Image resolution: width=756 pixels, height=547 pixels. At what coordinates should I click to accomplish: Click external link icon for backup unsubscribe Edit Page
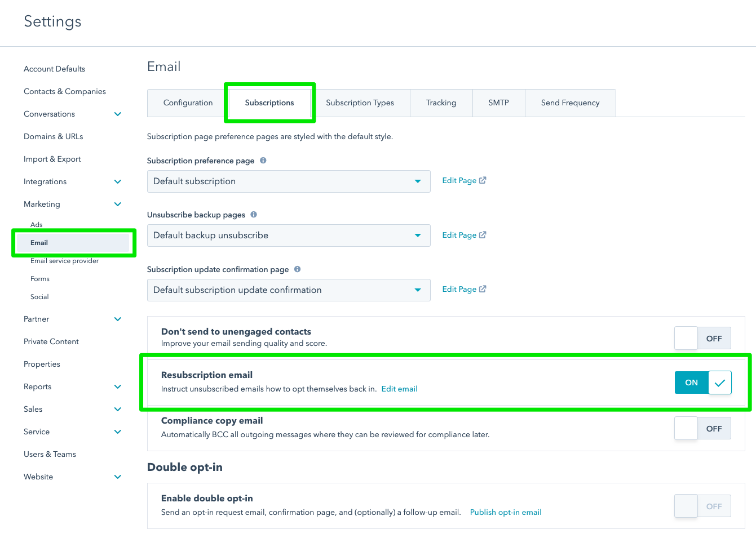[483, 235]
